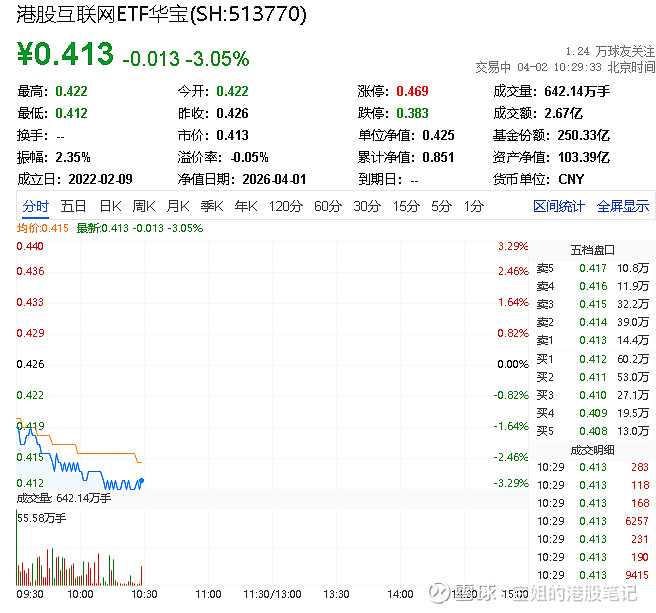The image size is (656, 613).
Task: Click 今开 value 0.422
Action: (x=232, y=91)
